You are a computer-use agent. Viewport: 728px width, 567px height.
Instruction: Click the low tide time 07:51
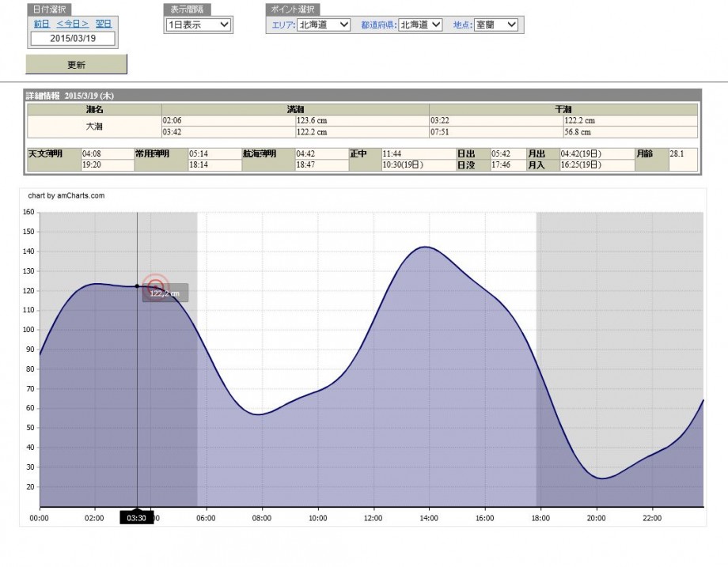440,132
